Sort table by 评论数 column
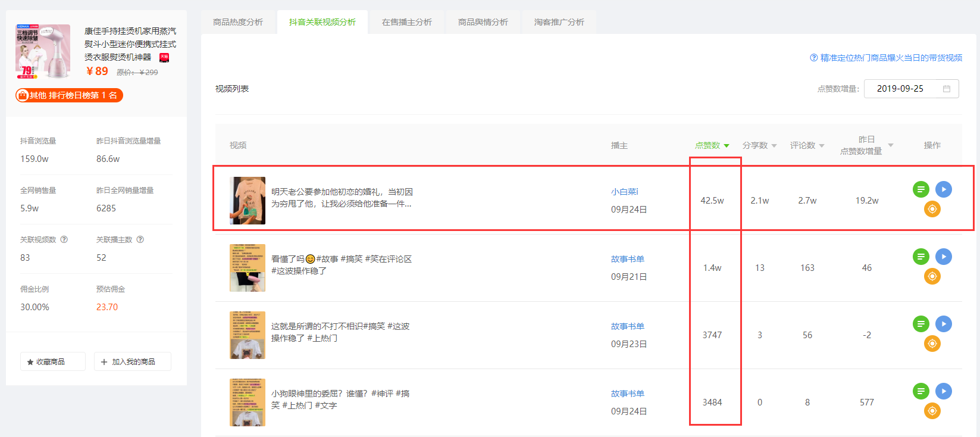The height and width of the screenshot is (437, 980). [807, 145]
